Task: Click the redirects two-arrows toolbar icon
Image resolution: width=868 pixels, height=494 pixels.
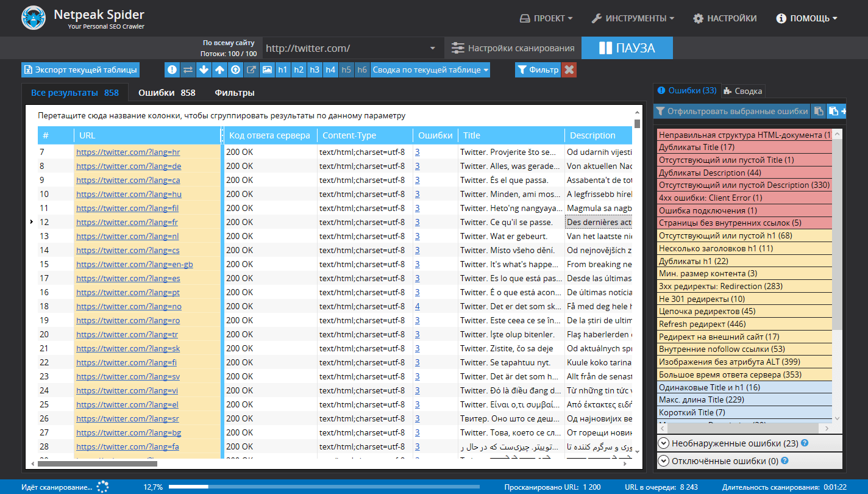Action: pos(188,70)
